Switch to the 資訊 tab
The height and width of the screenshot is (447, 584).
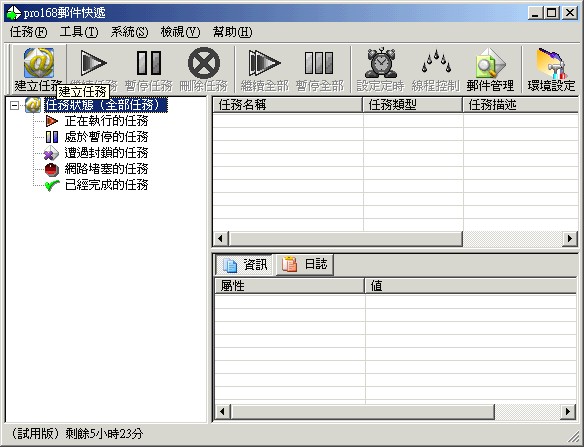[244, 264]
